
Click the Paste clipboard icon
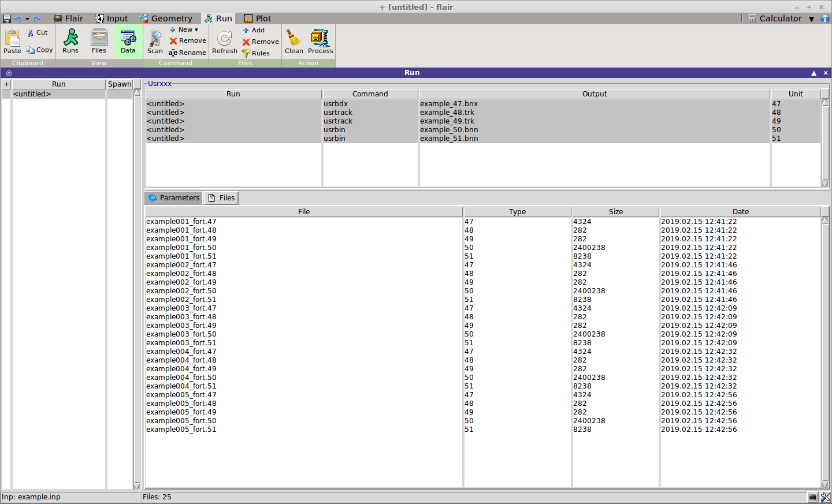pos(12,42)
